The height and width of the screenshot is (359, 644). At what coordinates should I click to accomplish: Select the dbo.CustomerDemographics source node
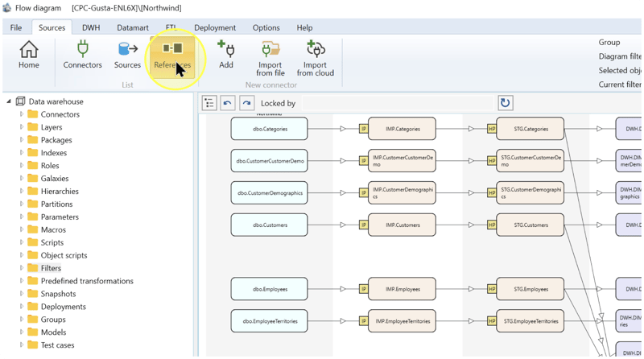pos(270,193)
